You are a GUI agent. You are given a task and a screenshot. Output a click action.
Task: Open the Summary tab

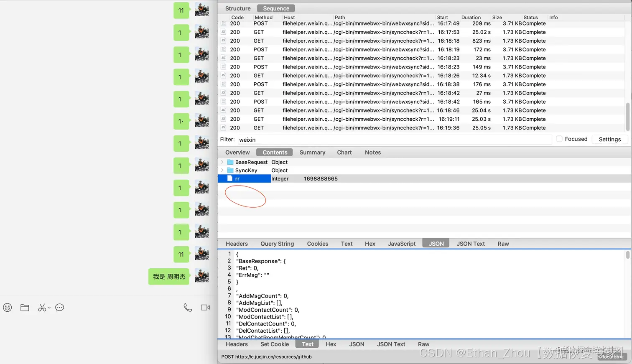click(312, 153)
